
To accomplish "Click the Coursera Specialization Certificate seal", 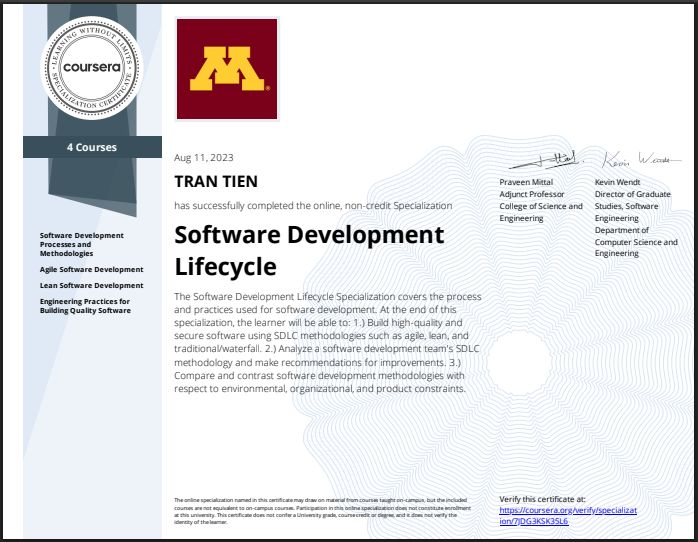I will click(x=92, y=68).
